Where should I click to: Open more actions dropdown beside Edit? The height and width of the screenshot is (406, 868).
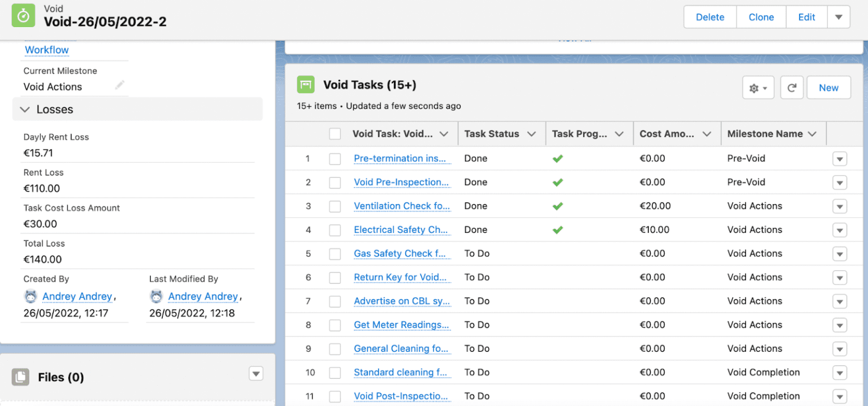click(x=839, y=17)
